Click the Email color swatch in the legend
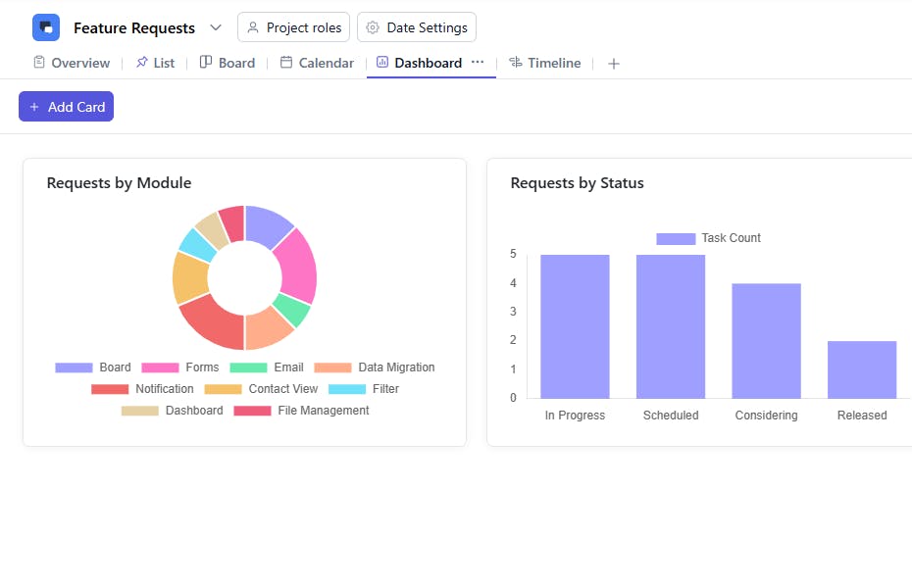Viewport: 912px width, 588px height. pyautogui.click(x=251, y=367)
